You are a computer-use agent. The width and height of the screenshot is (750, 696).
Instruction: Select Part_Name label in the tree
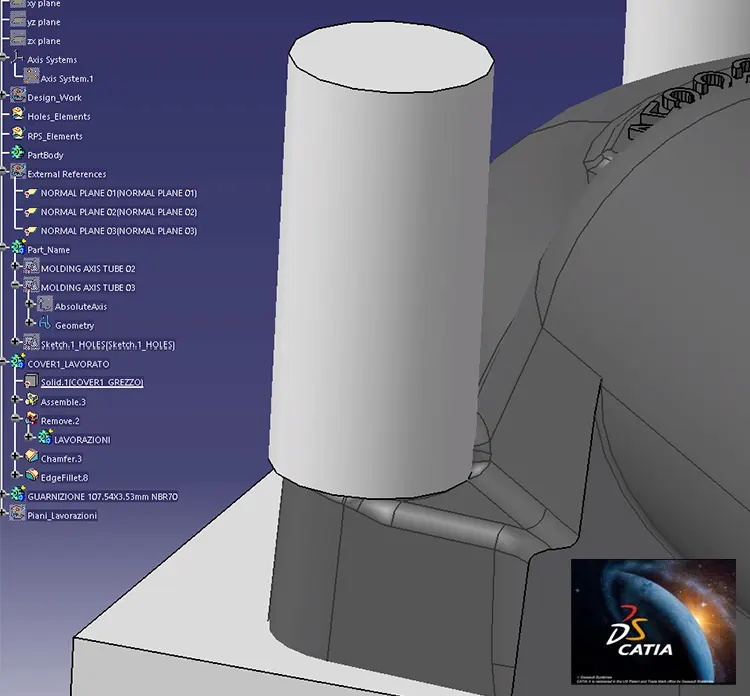pos(48,250)
